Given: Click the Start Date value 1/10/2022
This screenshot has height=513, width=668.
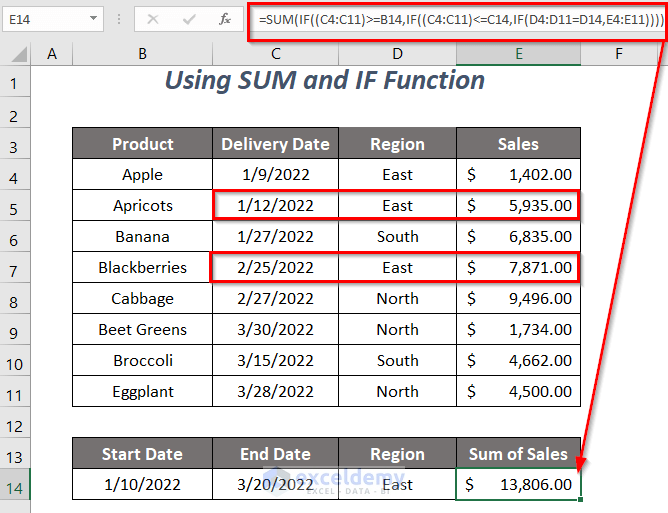Looking at the screenshot, I should click(x=142, y=485).
